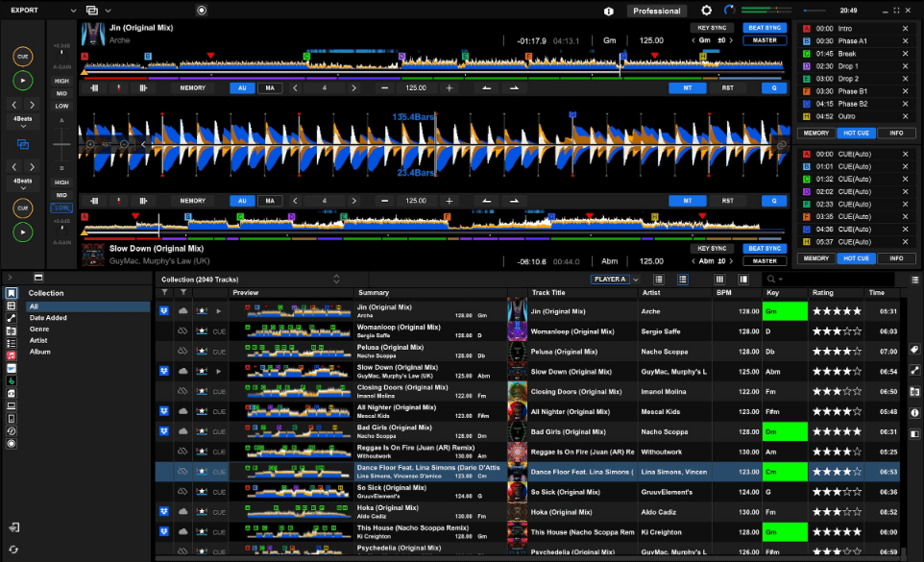Delete the Break hot cue with X
Image resolution: width=924 pixels, height=562 pixels.
click(905, 54)
